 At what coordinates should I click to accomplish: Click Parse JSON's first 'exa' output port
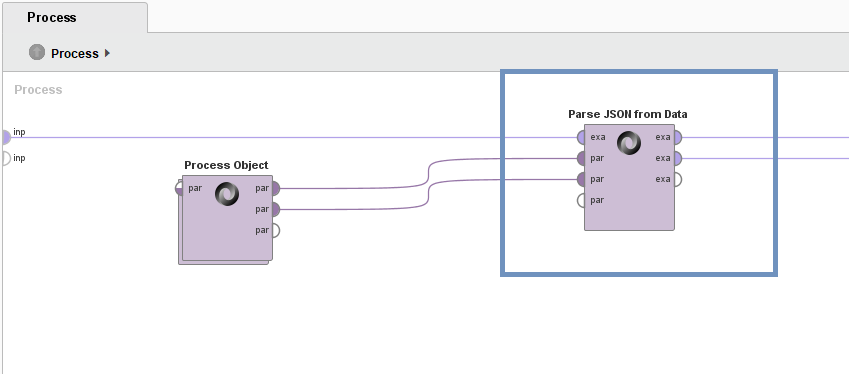point(677,138)
